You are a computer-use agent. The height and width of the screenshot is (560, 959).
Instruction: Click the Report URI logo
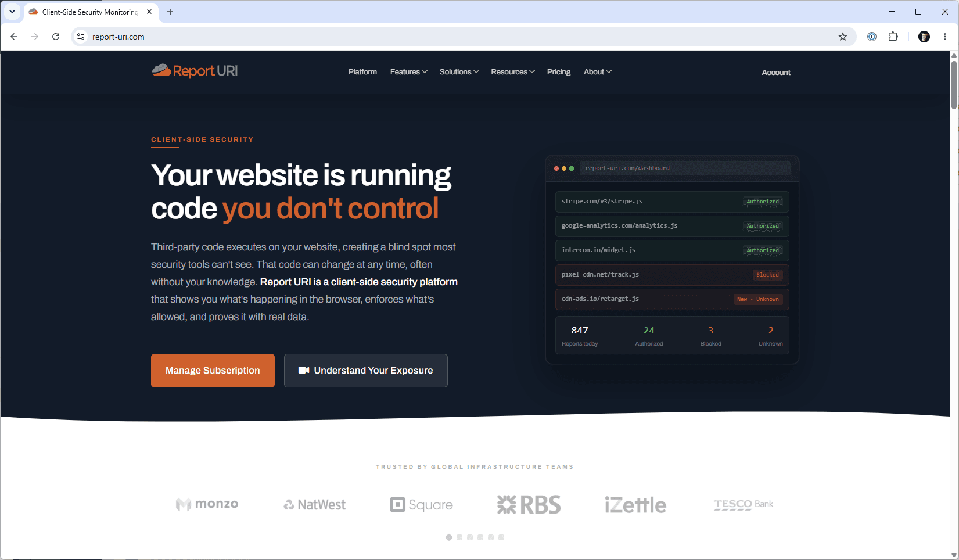coord(195,71)
